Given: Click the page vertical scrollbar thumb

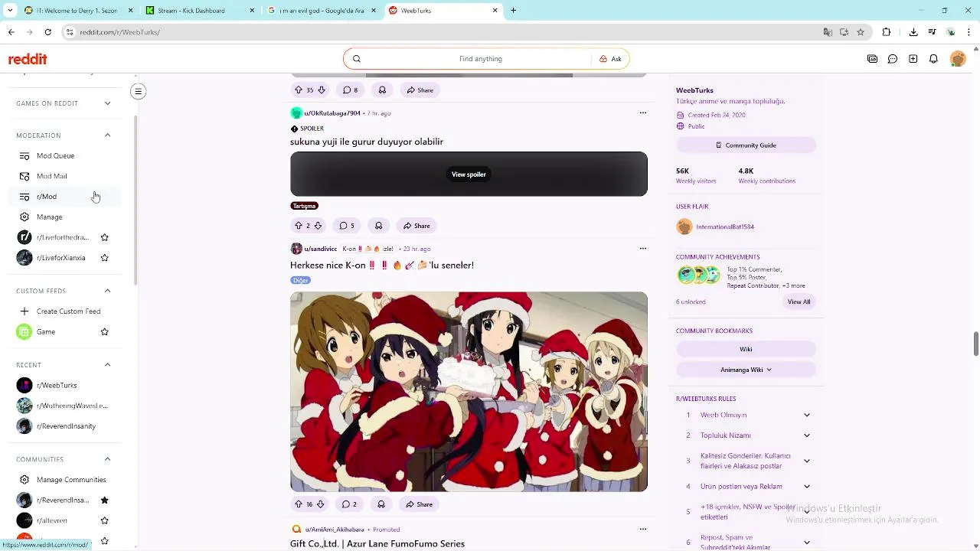Looking at the screenshot, I should point(975,344).
